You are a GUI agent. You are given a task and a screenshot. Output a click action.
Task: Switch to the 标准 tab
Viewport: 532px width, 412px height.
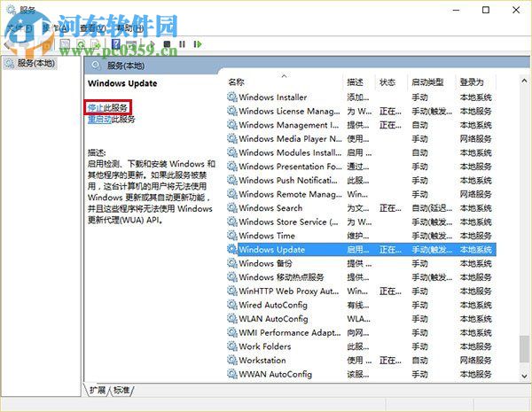[121, 391]
